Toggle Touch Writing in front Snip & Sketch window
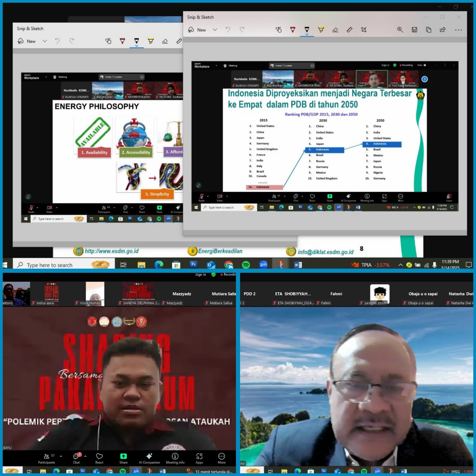The image size is (476, 476). click(278, 30)
